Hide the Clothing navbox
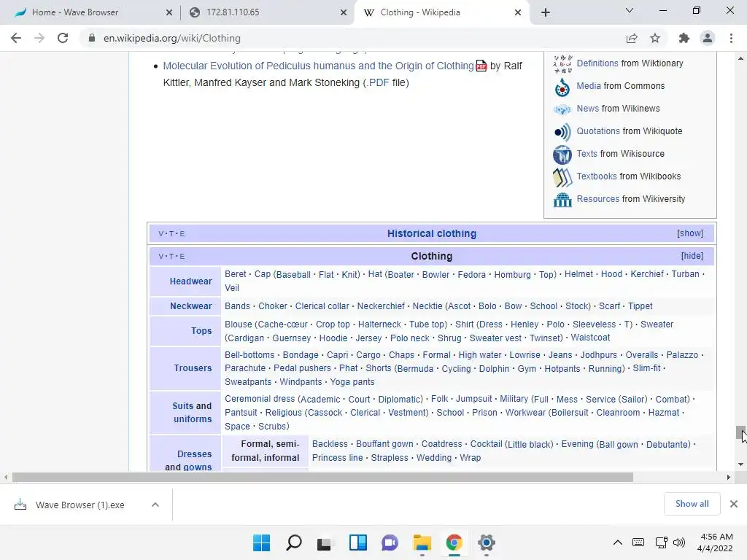Viewport: 747px width, 560px height. click(692, 256)
